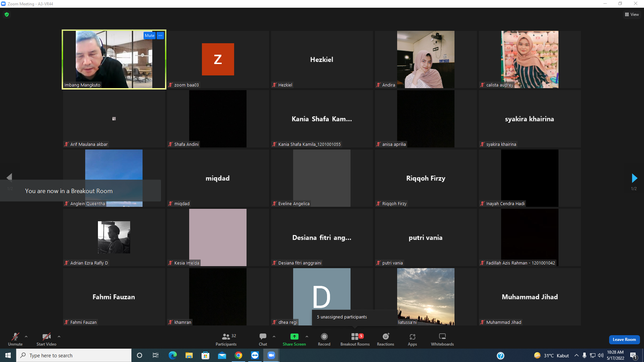Image resolution: width=644 pixels, height=362 pixels.
Task: Open video options arrow beside Start Video
Action: (x=59, y=337)
